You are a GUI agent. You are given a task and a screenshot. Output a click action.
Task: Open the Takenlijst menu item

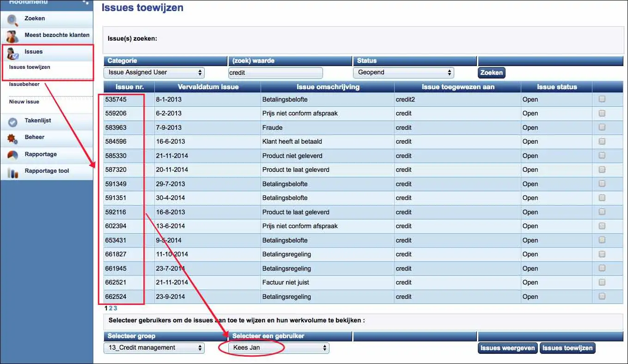click(x=38, y=121)
